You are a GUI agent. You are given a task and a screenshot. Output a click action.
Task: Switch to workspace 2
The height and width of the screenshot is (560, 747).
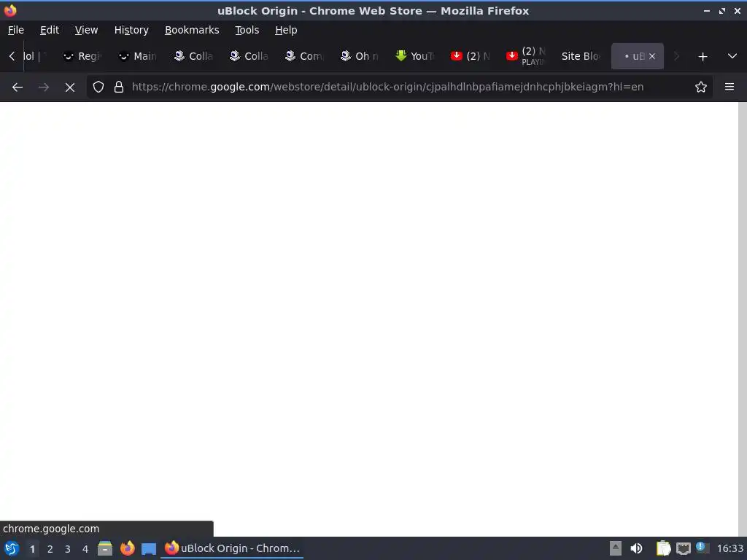point(50,549)
